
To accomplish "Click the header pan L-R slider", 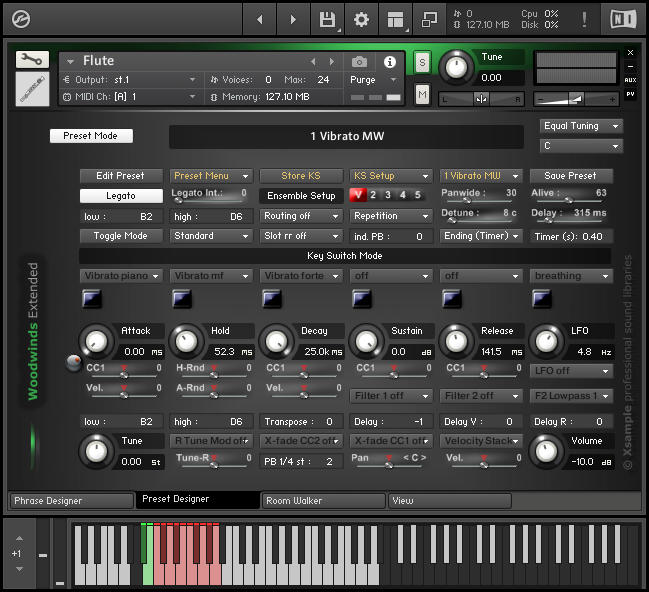I will pyautogui.click(x=481, y=99).
